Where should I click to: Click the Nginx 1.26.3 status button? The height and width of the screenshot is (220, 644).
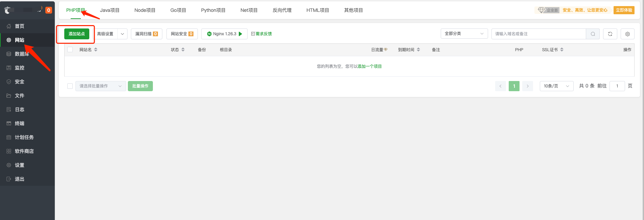tap(224, 34)
